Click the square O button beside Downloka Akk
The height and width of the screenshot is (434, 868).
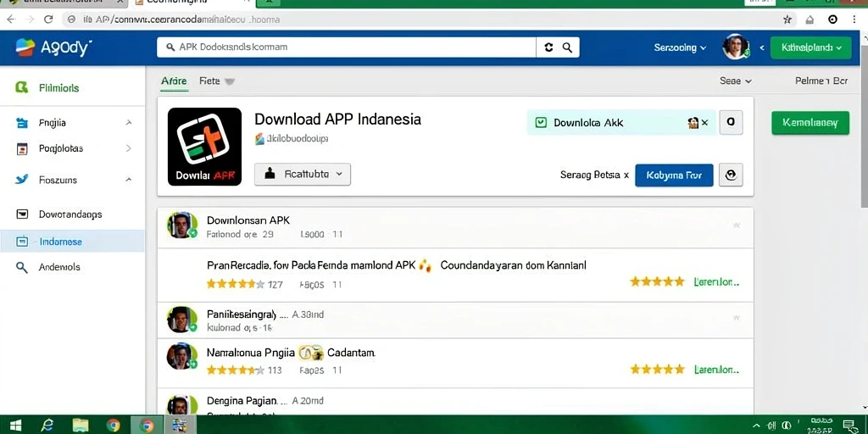pyautogui.click(x=731, y=122)
